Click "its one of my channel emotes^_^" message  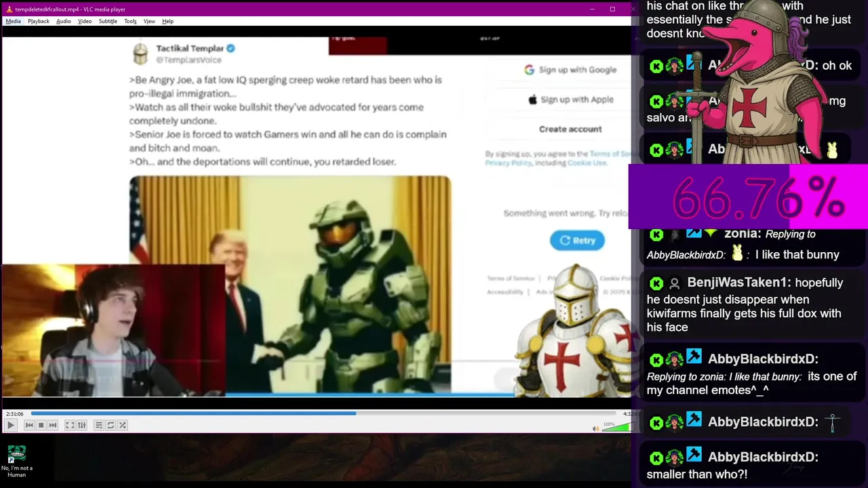[x=751, y=384]
